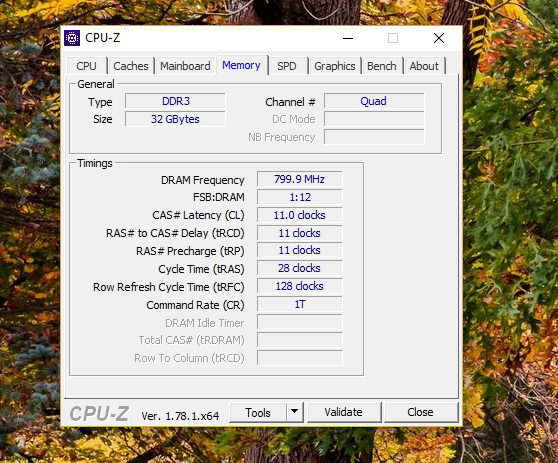Click the Ver. 1.78.1.x64 version text

(x=180, y=416)
